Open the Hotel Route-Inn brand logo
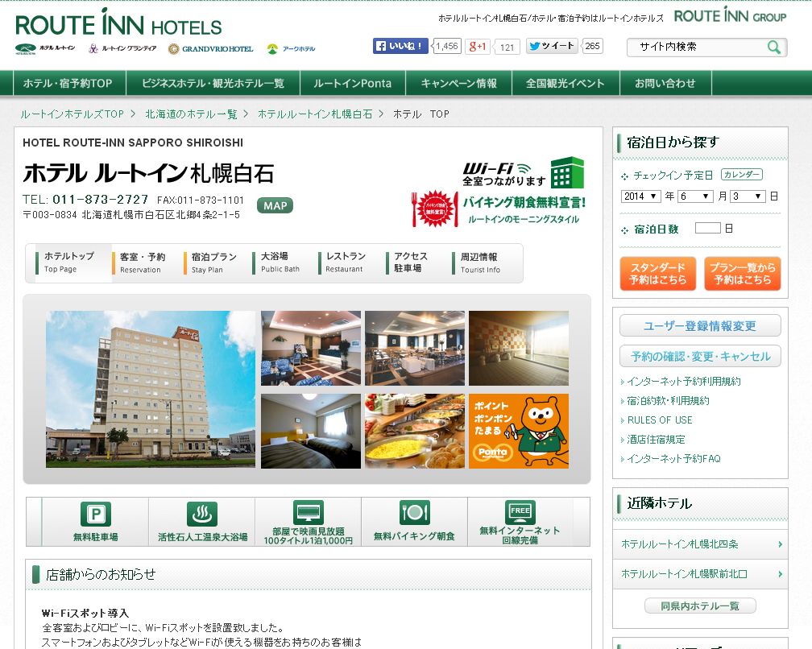 (x=45, y=49)
